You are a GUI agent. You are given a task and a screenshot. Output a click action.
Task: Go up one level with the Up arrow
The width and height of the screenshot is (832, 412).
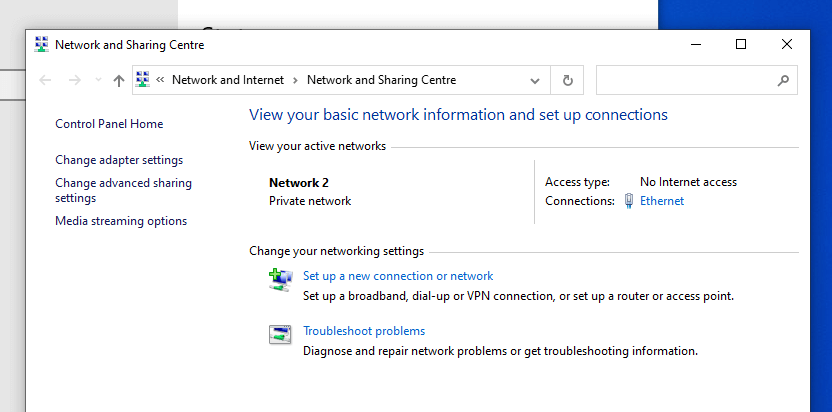pos(119,80)
